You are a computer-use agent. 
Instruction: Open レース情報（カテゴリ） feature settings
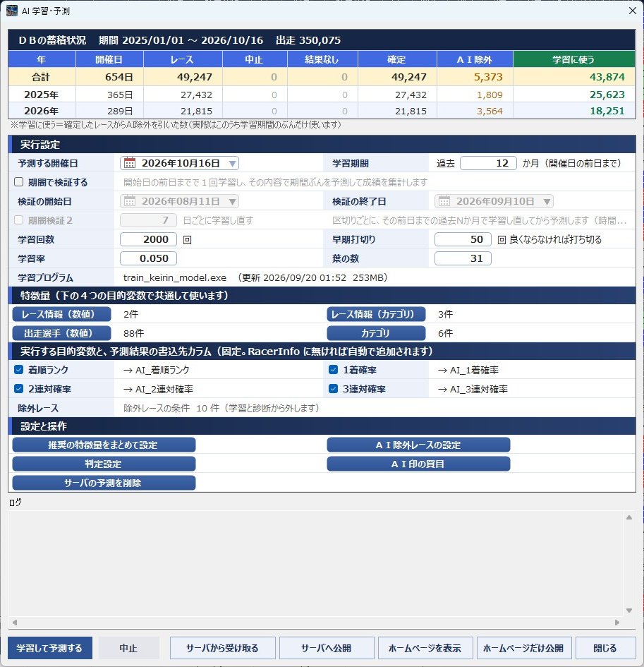(x=376, y=314)
